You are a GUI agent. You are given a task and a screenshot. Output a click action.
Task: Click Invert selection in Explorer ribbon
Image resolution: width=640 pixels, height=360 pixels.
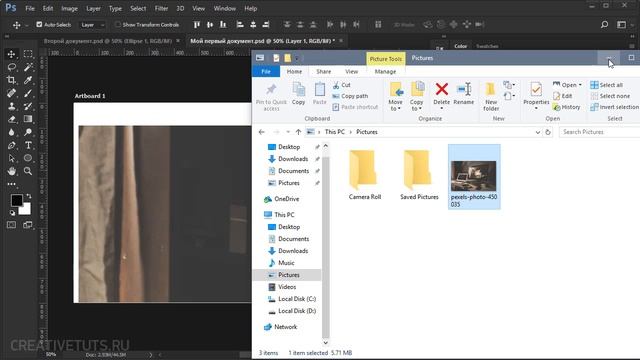click(614, 107)
